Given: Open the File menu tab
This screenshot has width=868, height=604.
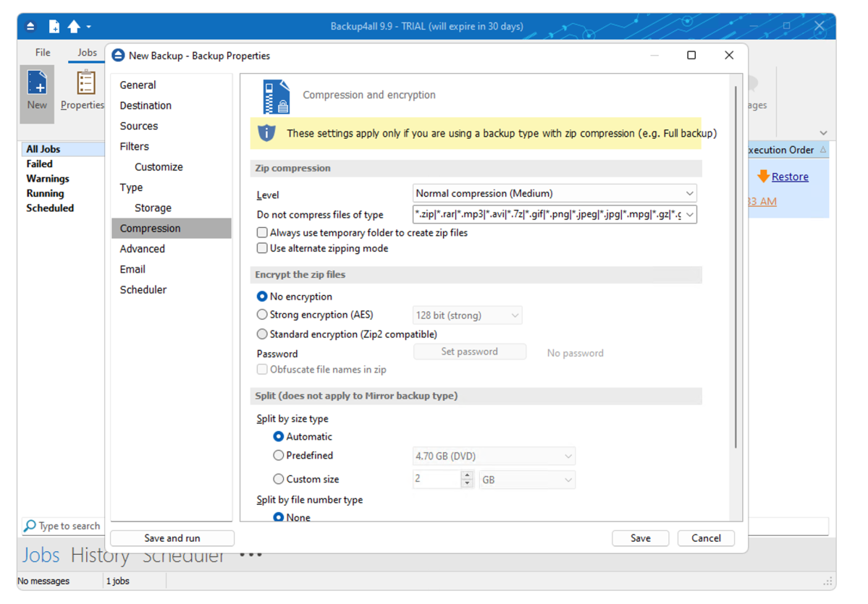Looking at the screenshot, I should (43, 53).
